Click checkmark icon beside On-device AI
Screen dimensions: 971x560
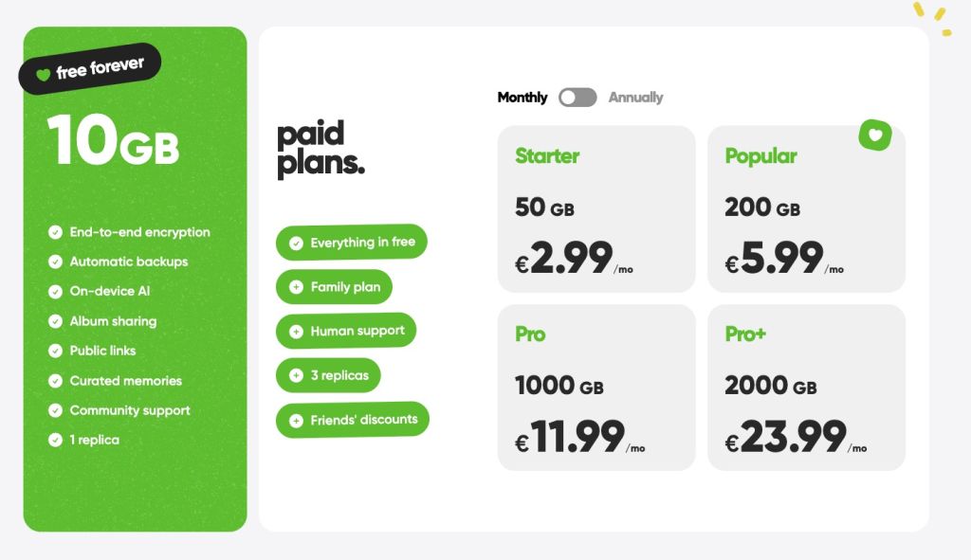(55, 292)
